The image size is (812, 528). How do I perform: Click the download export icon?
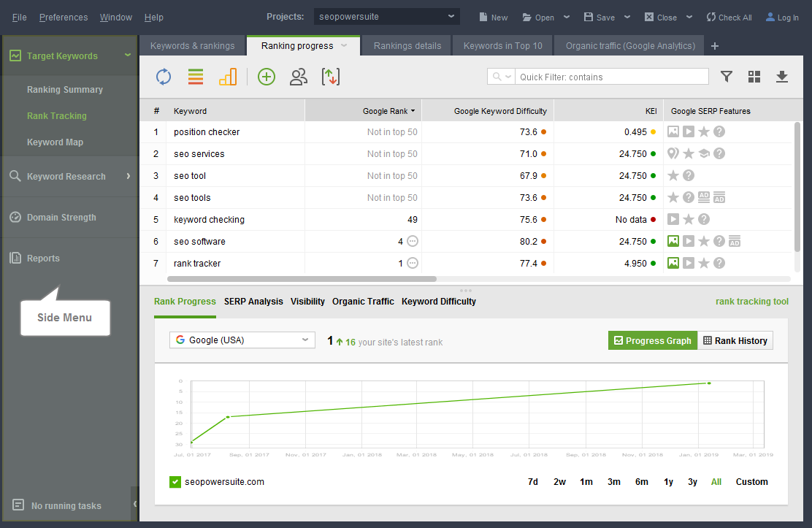pos(782,77)
